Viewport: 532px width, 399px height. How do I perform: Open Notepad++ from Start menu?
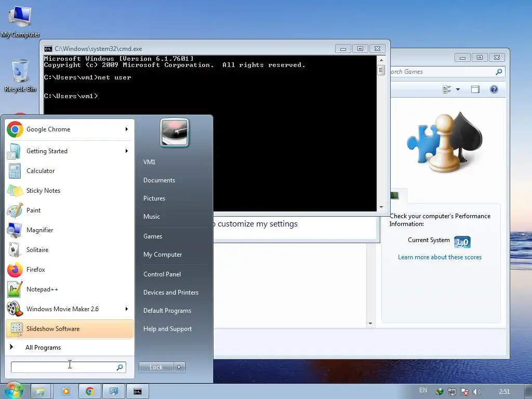70,289
